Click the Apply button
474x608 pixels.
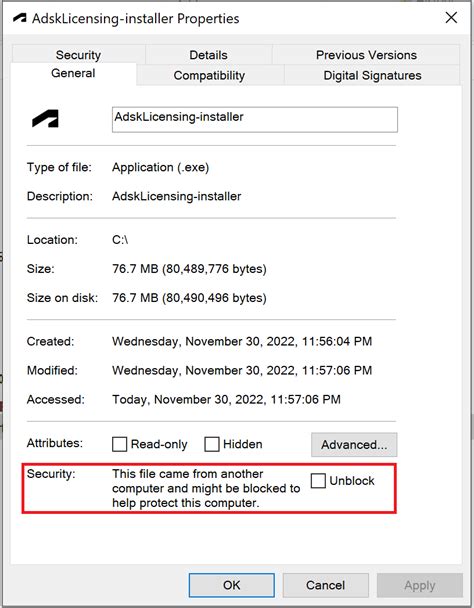point(420,585)
